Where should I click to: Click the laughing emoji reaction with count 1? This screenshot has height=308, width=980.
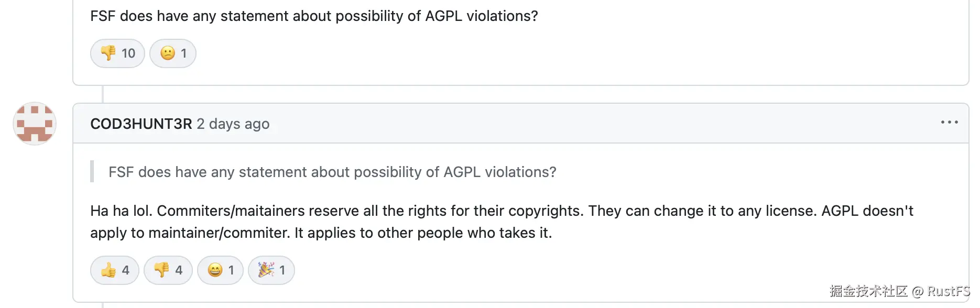[220, 270]
